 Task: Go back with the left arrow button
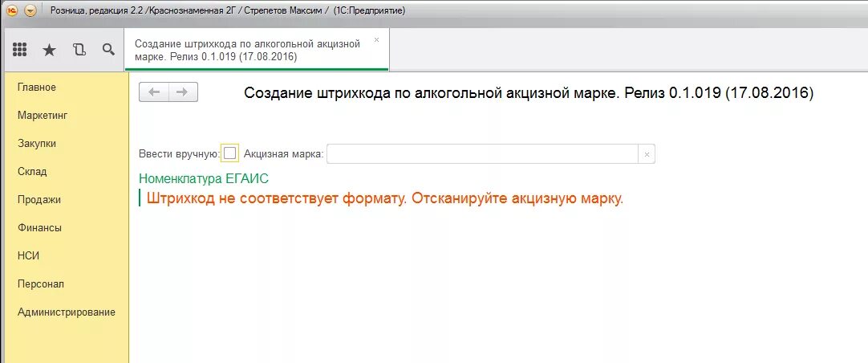[x=154, y=92]
